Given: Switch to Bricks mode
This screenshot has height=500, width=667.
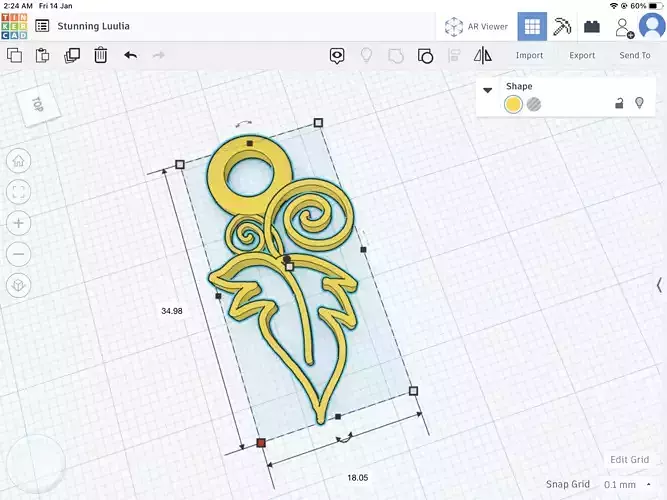Looking at the screenshot, I should (x=592, y=27).
